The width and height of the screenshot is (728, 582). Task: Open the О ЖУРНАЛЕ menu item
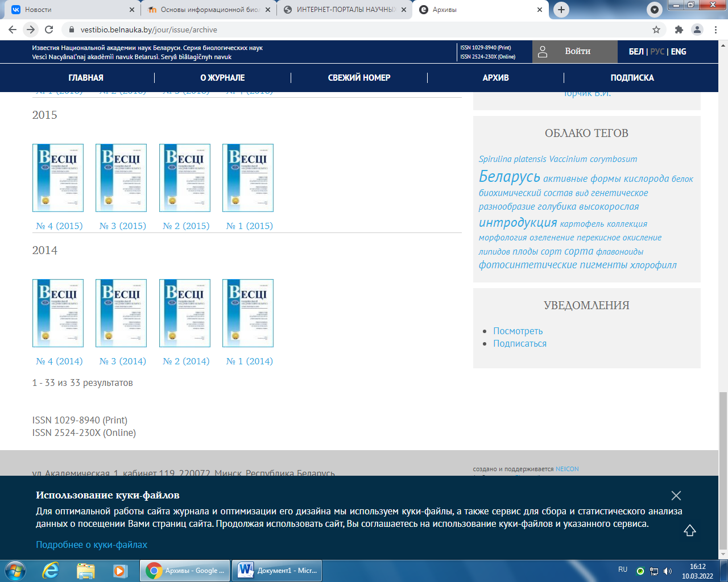(222, 78)
